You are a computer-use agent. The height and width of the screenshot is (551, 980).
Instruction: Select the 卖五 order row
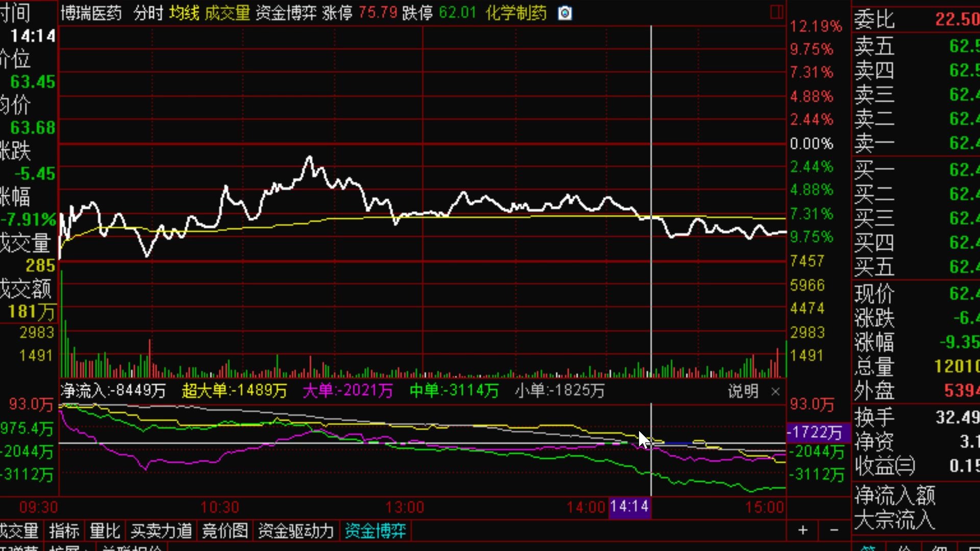[916, 46]
